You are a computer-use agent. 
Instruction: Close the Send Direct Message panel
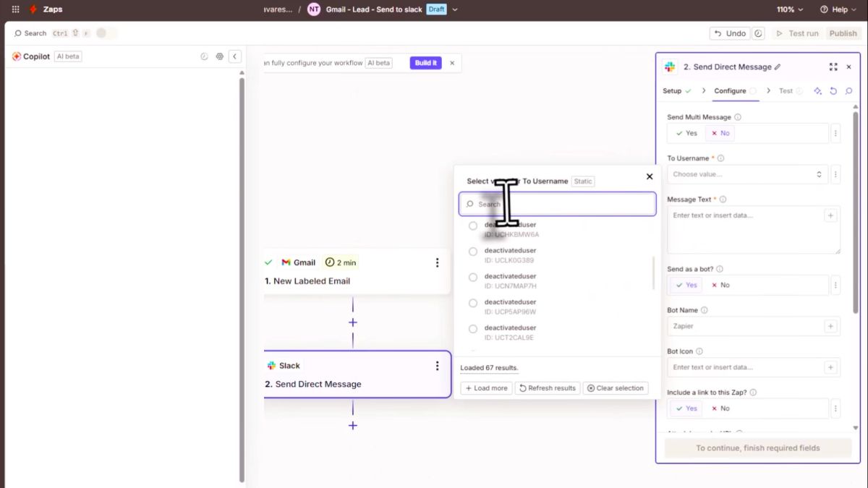848,67
